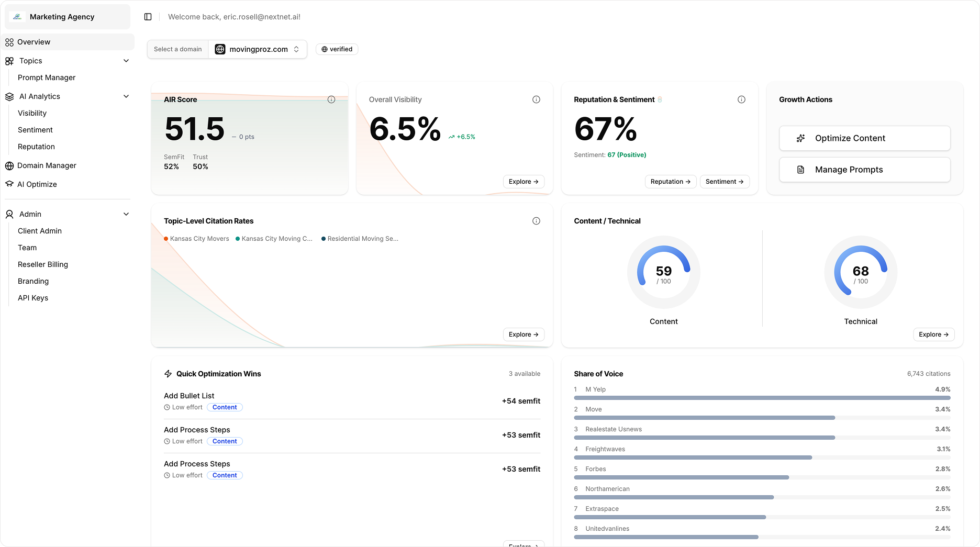Click the document icon on Manage Prompts
The image size is (980, 547).
800,170
